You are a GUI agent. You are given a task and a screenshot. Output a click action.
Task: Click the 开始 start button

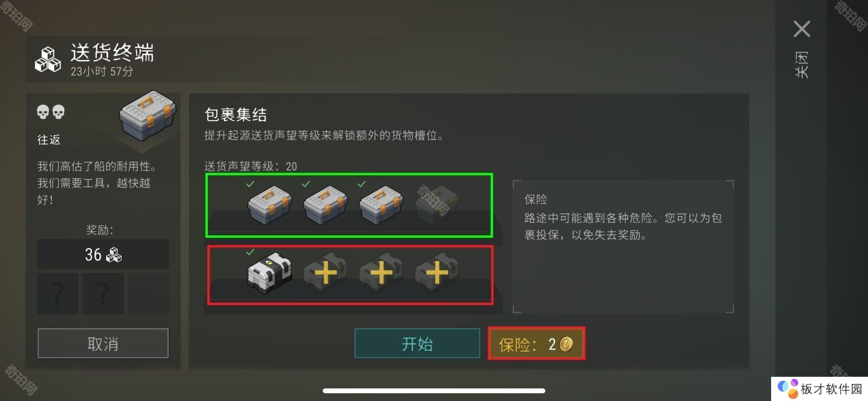(417, 343)
